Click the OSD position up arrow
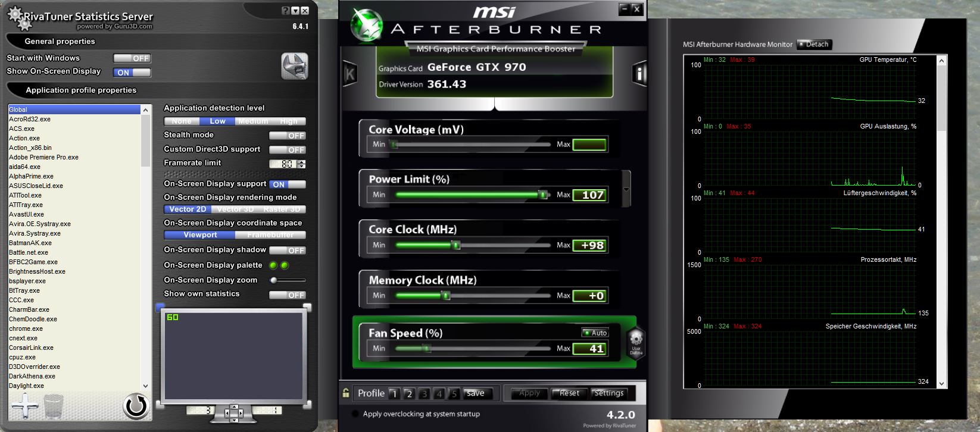 tap(233, 407)
